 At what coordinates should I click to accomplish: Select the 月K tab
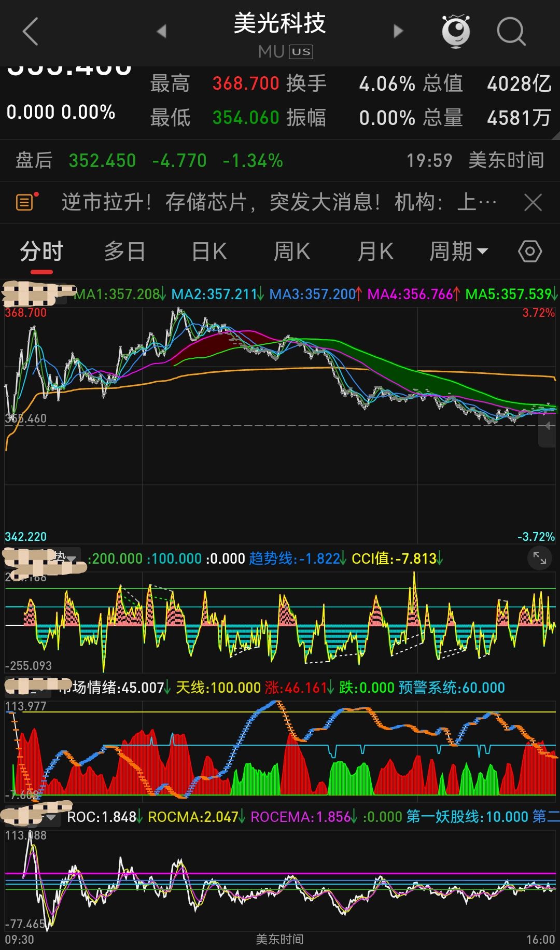coord(375,252)
